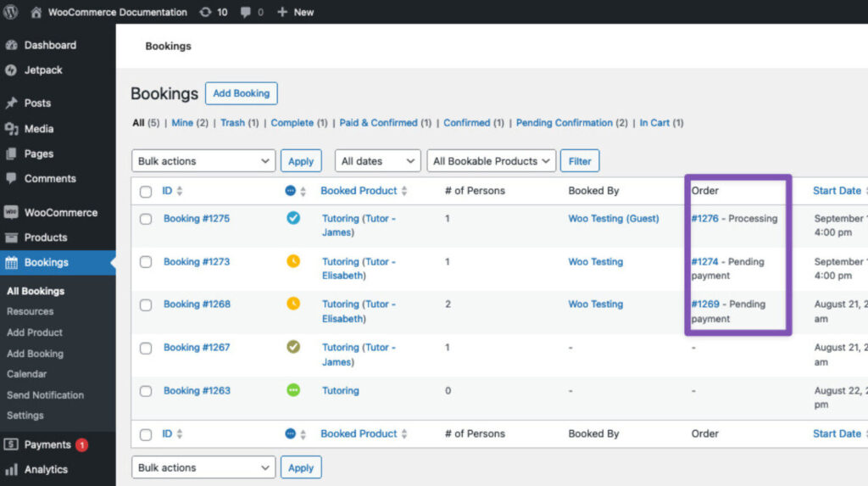Open the All Bookable Products dropdown
This screenshot has height=486, width=868.
(x=491, y=160)
